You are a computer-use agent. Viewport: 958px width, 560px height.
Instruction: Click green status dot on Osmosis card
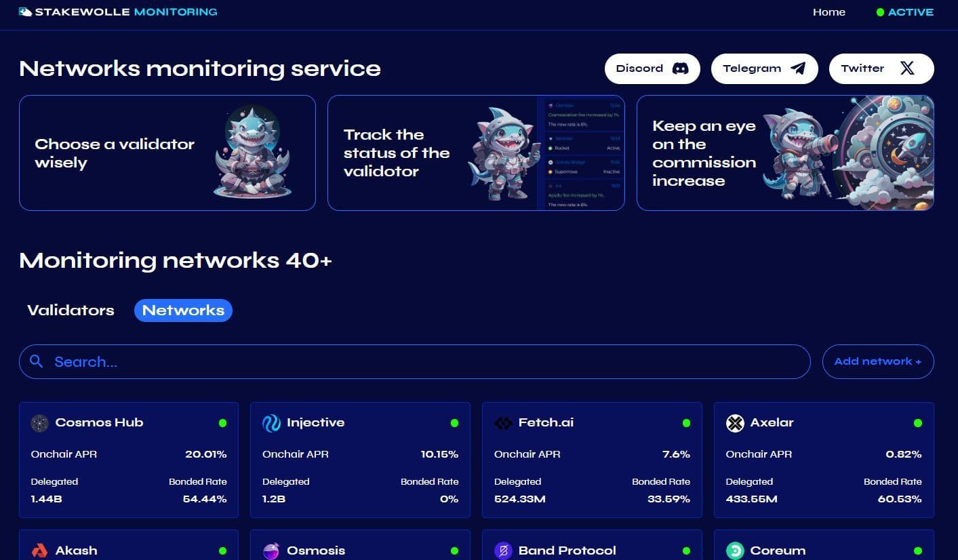(x=454, y=551)
